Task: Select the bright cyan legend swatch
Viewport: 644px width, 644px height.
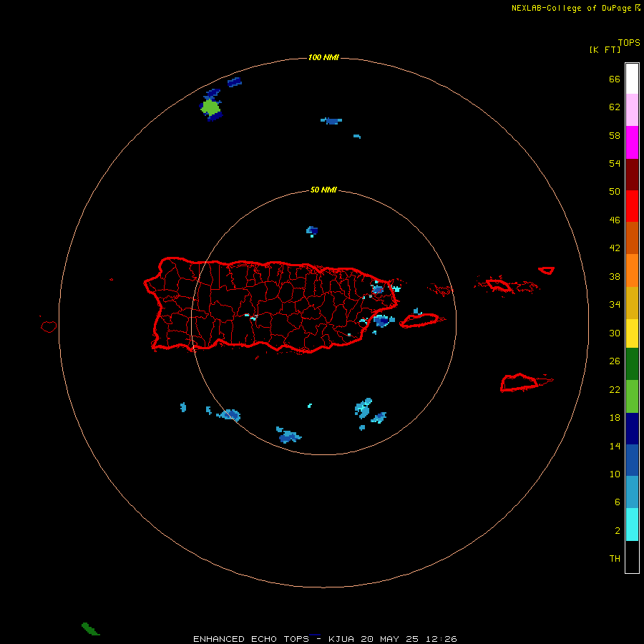Action: [632, 525]
